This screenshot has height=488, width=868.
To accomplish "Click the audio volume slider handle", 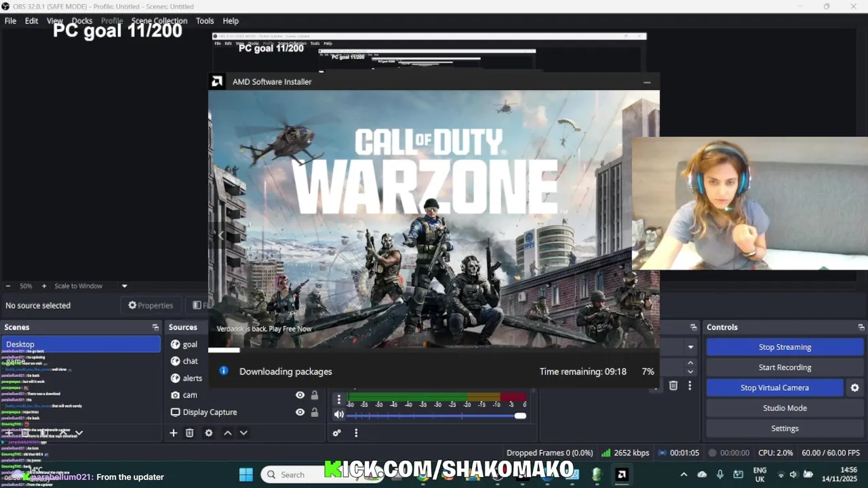I will point(520,415).
